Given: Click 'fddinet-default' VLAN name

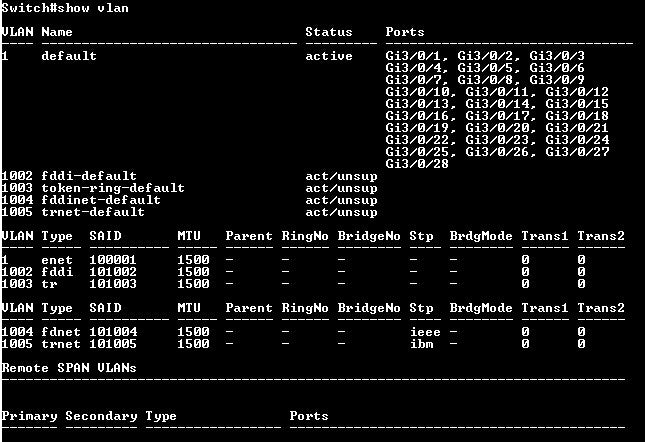Looking at the screenshot, I should point(101,200).
